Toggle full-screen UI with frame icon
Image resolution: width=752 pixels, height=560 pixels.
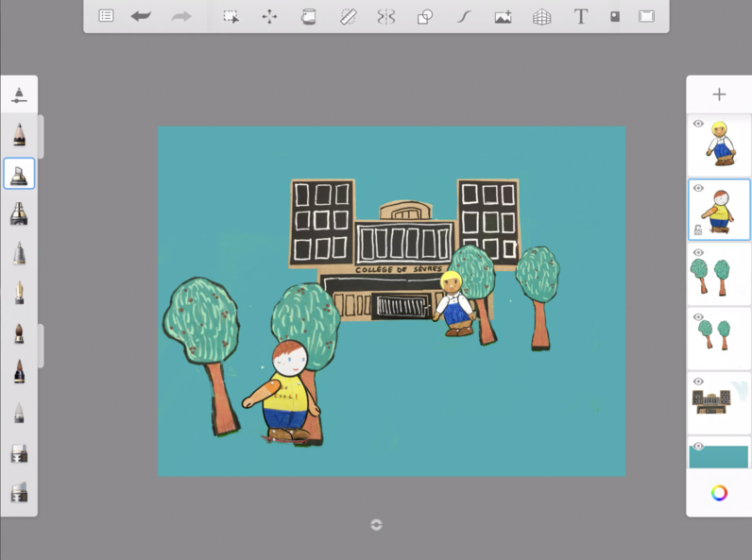[x=646, y=16]
